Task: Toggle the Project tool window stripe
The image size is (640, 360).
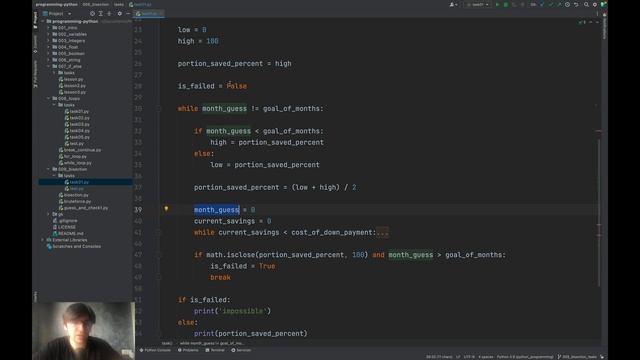Action: coord(36,20)
